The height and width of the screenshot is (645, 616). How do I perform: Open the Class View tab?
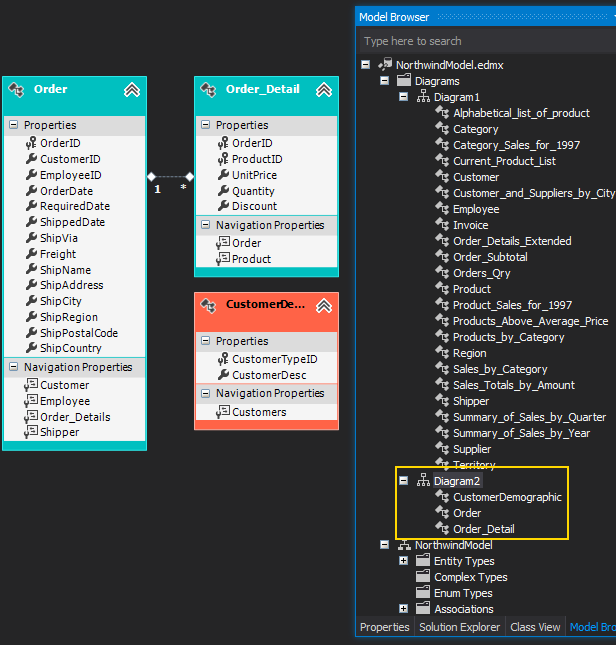point(535,627)
